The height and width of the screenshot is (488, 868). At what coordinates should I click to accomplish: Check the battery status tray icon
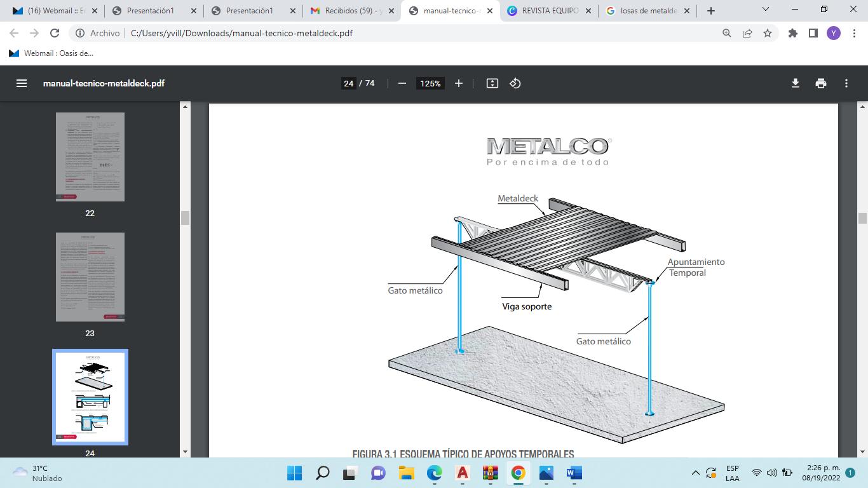coord(787,473)
